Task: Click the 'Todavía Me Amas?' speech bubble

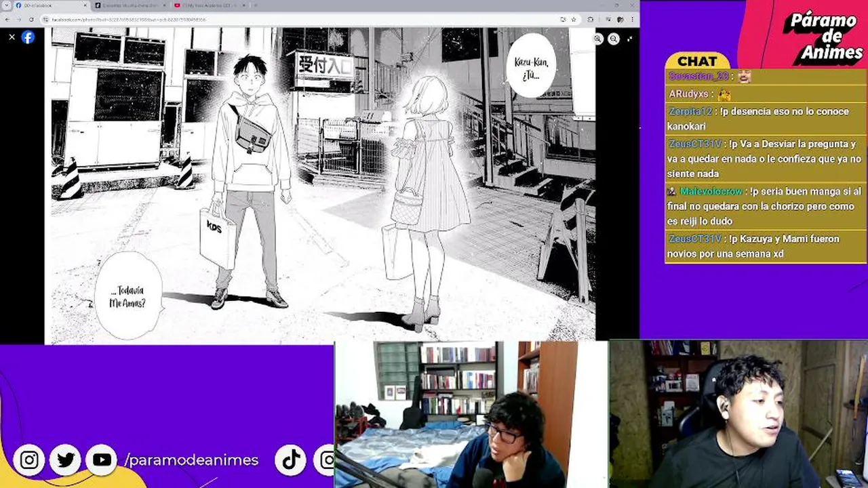Action: tap(128, 296)
